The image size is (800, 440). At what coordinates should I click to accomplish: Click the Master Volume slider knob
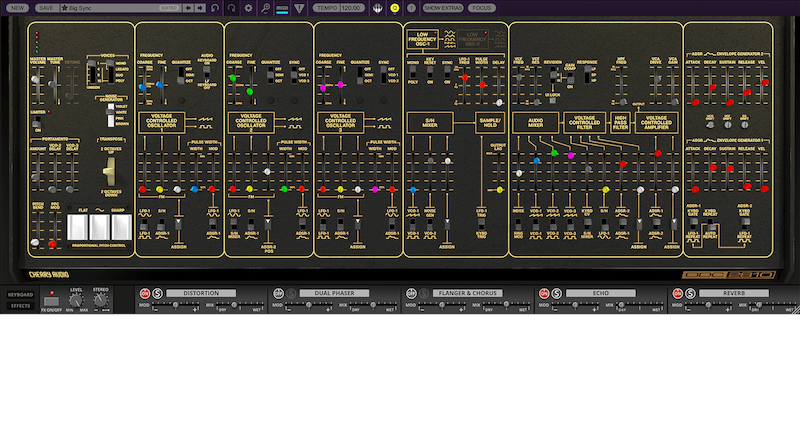(x=35, y=80)
